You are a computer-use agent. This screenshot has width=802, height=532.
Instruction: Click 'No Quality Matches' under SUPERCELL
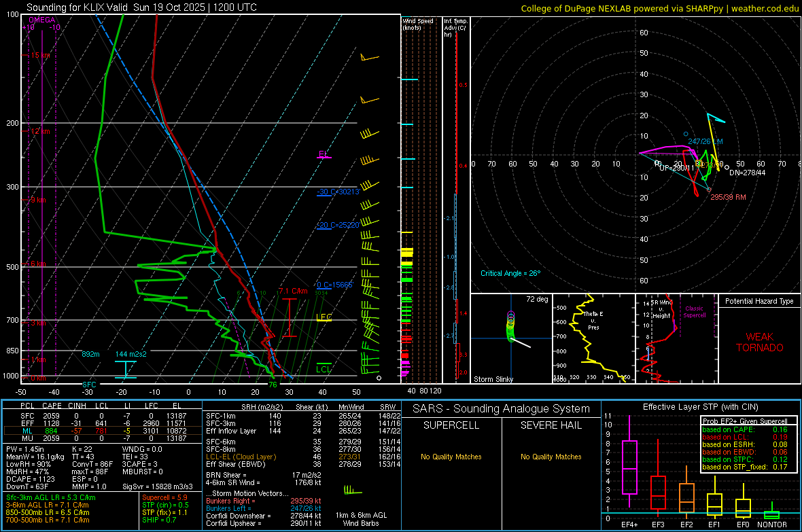pyautogui.click(x=451, y=457)
